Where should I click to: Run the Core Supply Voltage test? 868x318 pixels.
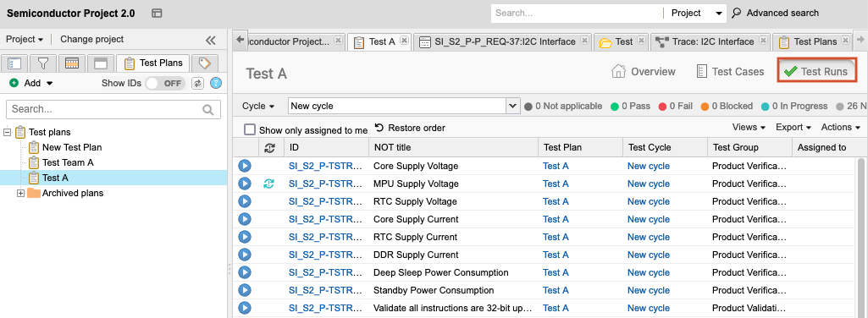[245, 166]
